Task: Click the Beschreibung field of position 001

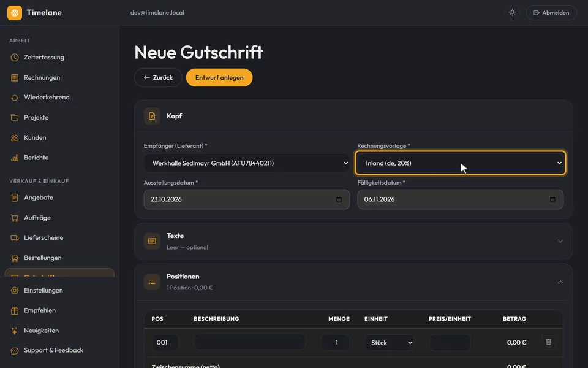Action: pos(249,342)
